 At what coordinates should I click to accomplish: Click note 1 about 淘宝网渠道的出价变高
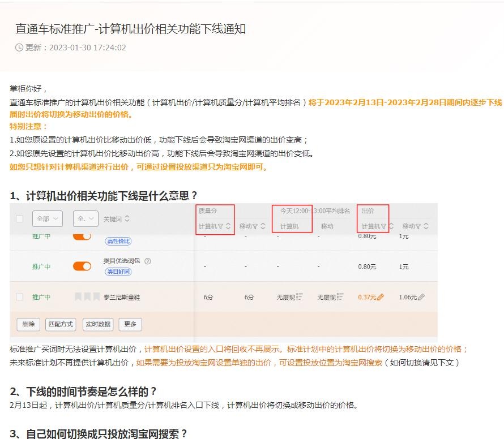(159, 140)
